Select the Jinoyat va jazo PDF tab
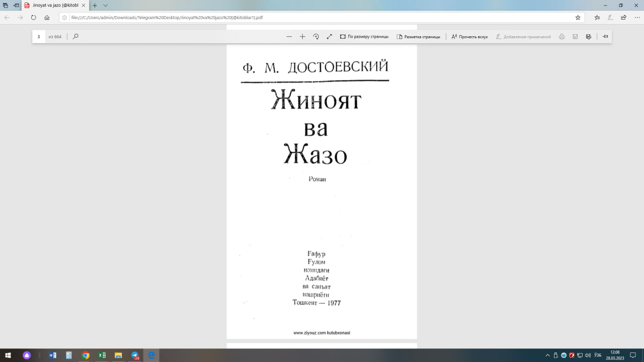 [54, 5]
